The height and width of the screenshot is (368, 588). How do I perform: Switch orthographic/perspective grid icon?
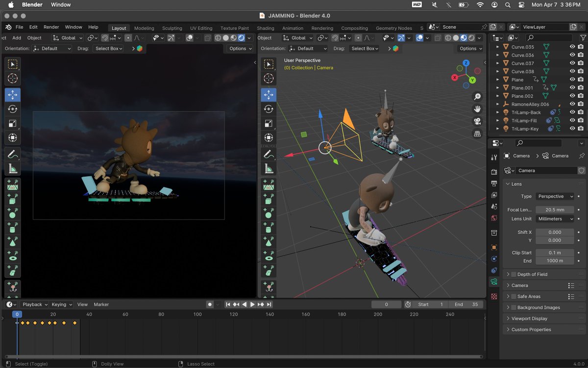[x=477, y=133]
